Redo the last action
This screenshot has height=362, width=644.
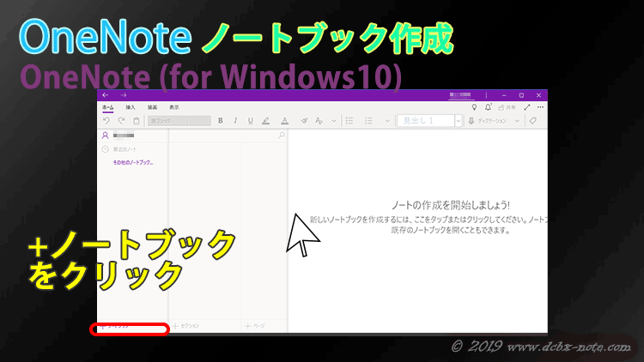click(x=121, y=121)
